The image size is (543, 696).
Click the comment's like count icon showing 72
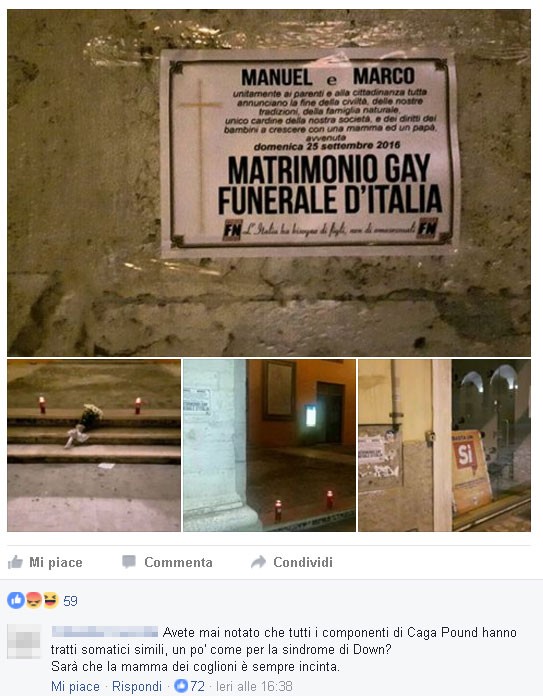click(181, 686)
